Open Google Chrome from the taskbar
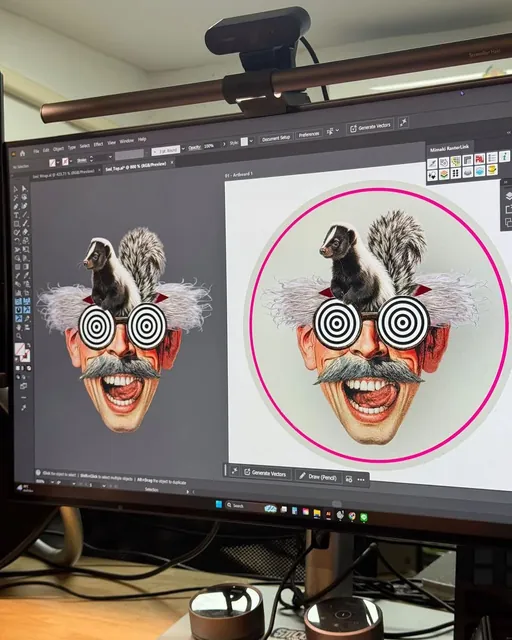Screen dimensions: 512x640 pyautogui.click(x=352, y=517)
